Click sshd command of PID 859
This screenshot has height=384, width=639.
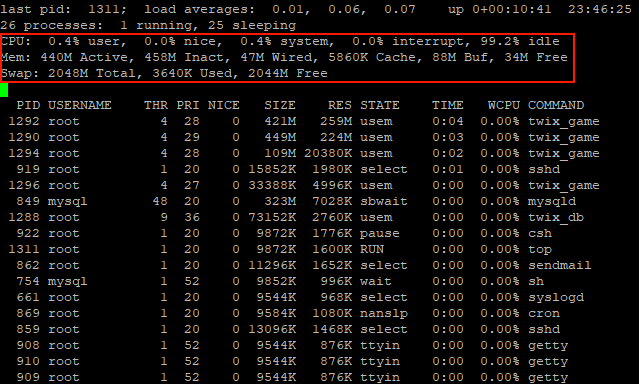click(544, 329)
